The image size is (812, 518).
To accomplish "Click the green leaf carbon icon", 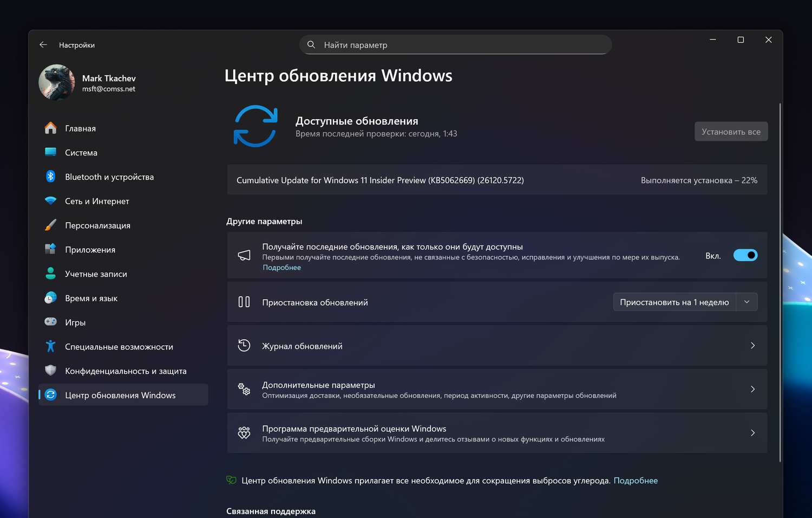I will click(x=231, y=480).
